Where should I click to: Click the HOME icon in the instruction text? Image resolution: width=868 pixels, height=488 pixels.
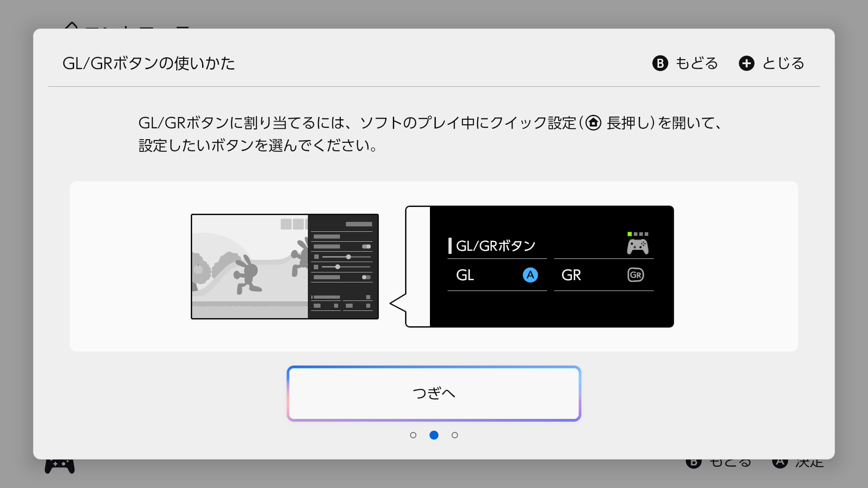pos(593,123)
